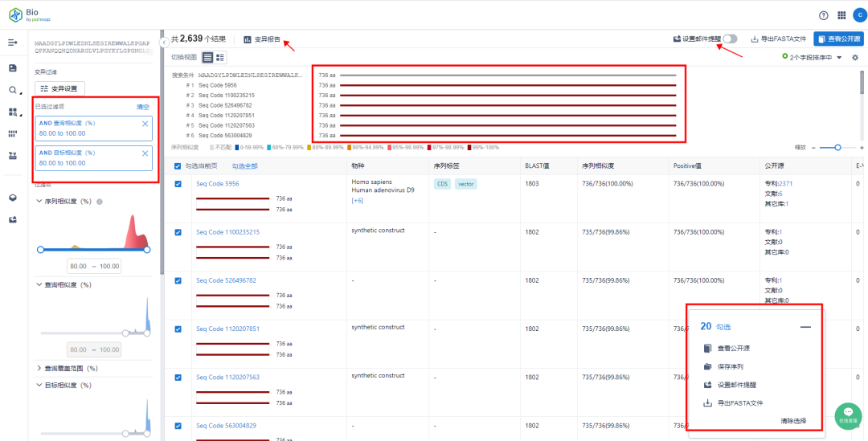
Task: Click 清空 to clear selected filters
Action: point(143,107)
